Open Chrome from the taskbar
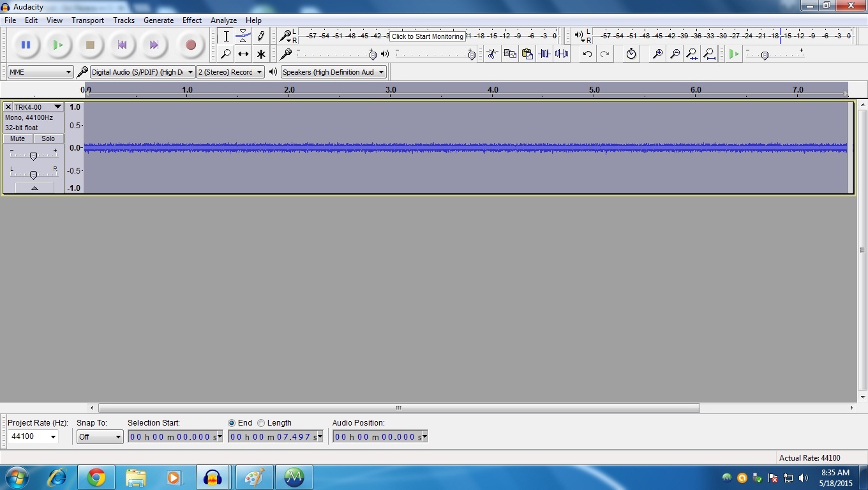The width and height of the screenshot is (868, 490). pyautogui.click(x=96, y=477)
